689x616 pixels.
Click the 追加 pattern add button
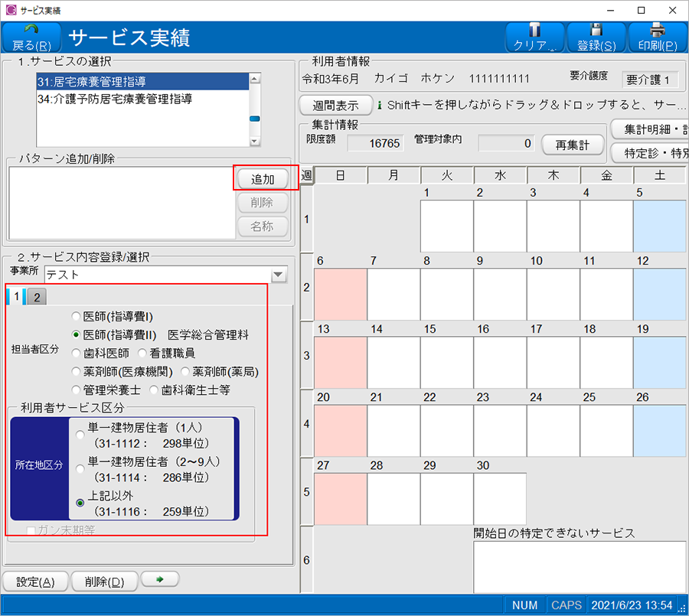[x=263, y=178]
